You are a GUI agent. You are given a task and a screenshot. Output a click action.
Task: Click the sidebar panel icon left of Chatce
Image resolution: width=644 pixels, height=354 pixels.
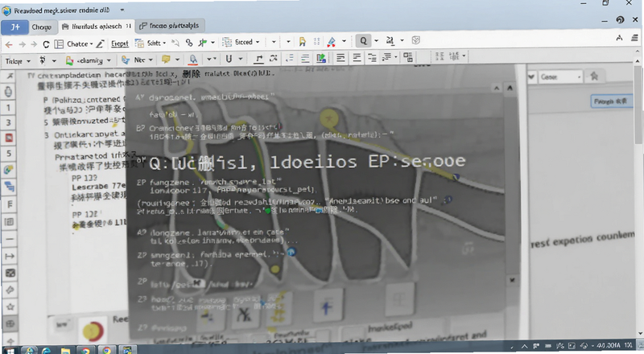59,44
